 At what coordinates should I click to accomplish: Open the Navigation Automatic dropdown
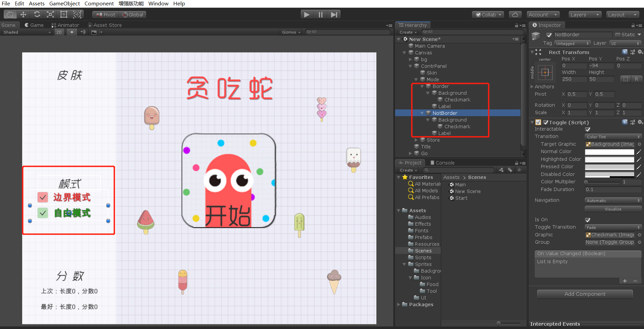613,201
